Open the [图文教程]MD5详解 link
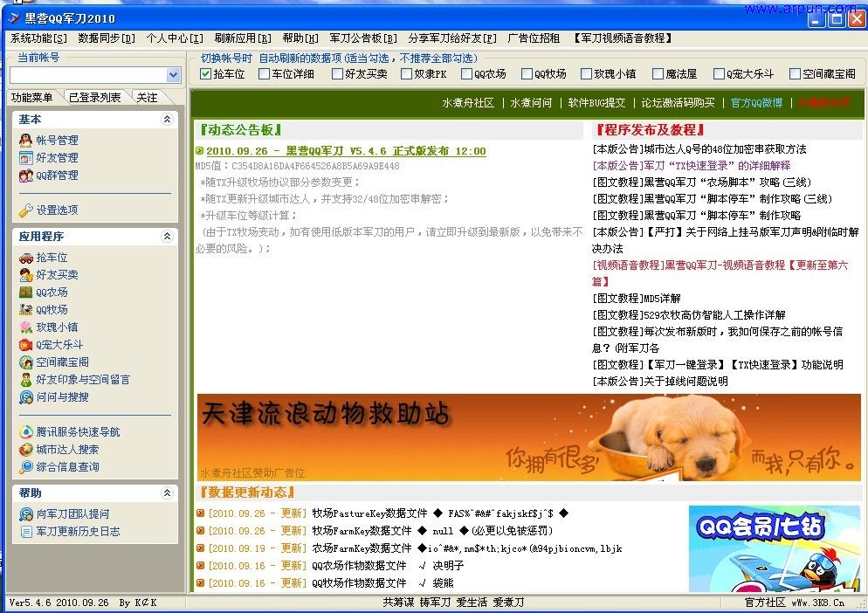868x613 pixels. [637, 299]
